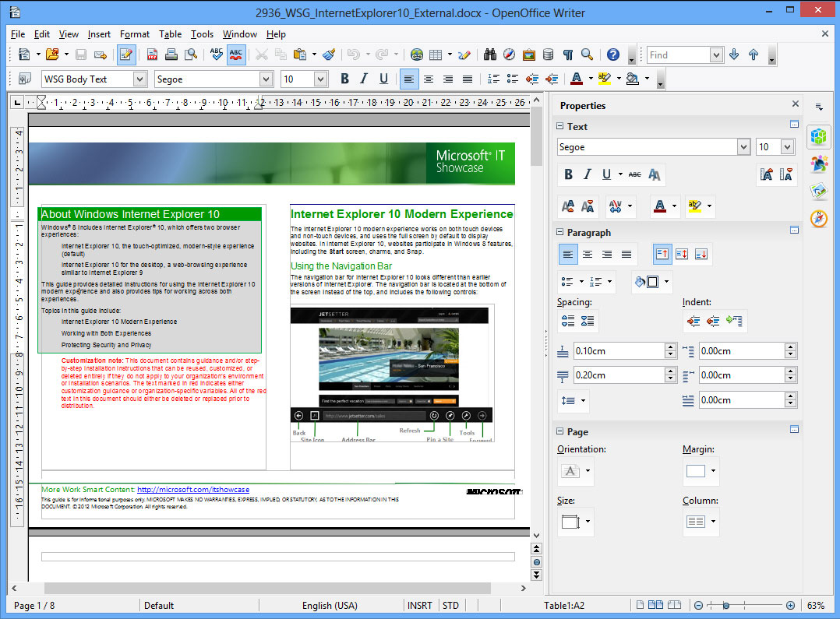Click Above Paragraph Spacing field 0.10cm
Viewport: 840px width, 619px height.
(619, 351)
